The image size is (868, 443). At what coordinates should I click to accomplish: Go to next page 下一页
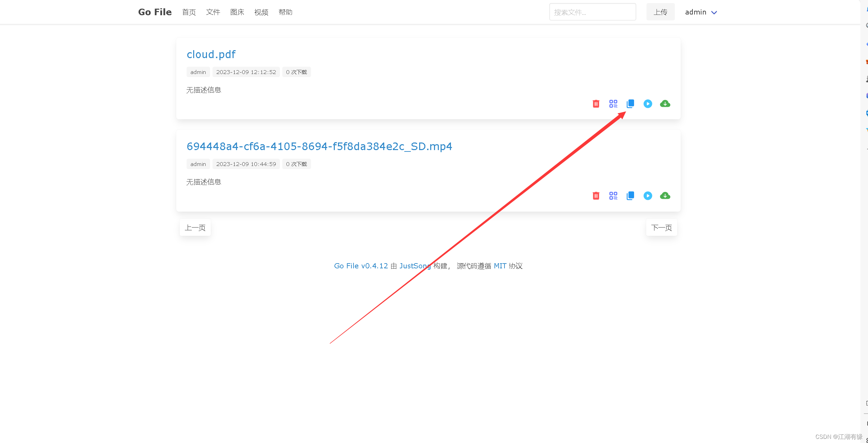[661, 228]
